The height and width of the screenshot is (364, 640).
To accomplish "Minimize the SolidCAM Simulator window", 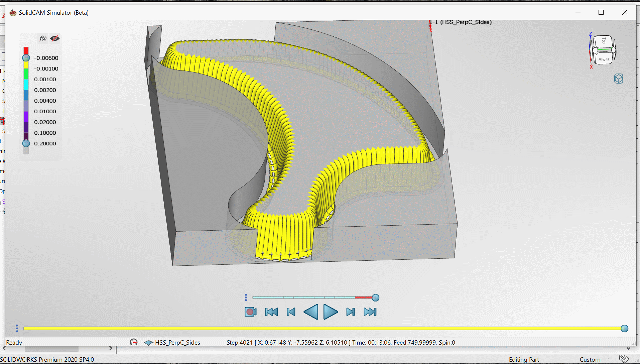I will 578,12.
